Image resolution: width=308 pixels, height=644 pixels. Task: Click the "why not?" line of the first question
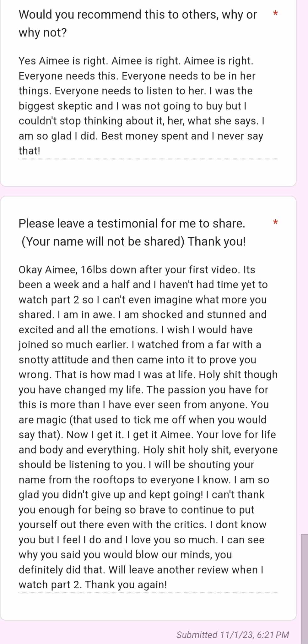pyautogui.click(x=43, y=32)
